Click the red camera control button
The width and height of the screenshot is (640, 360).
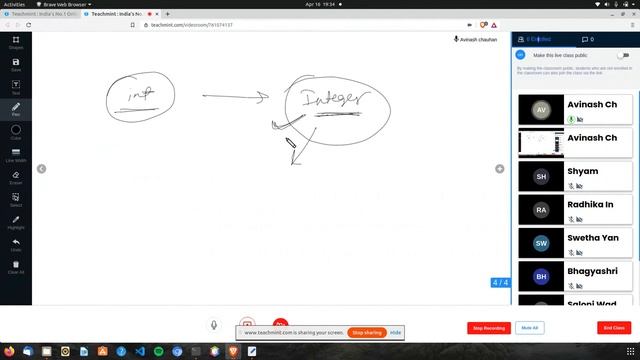(280, 322)
